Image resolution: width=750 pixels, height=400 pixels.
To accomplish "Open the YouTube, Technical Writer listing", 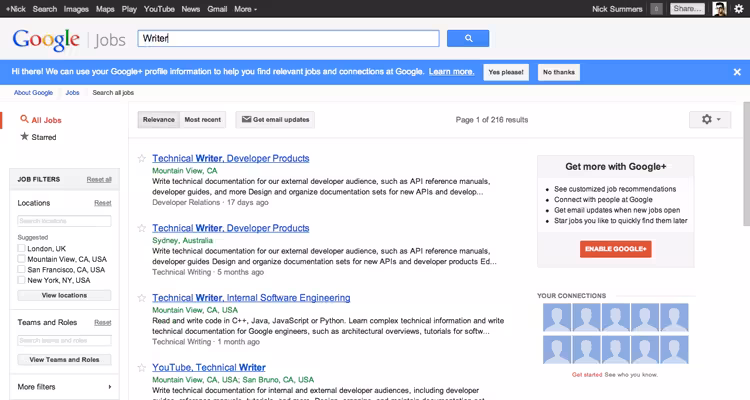I will pyautogui.click(x=209, y=367).
